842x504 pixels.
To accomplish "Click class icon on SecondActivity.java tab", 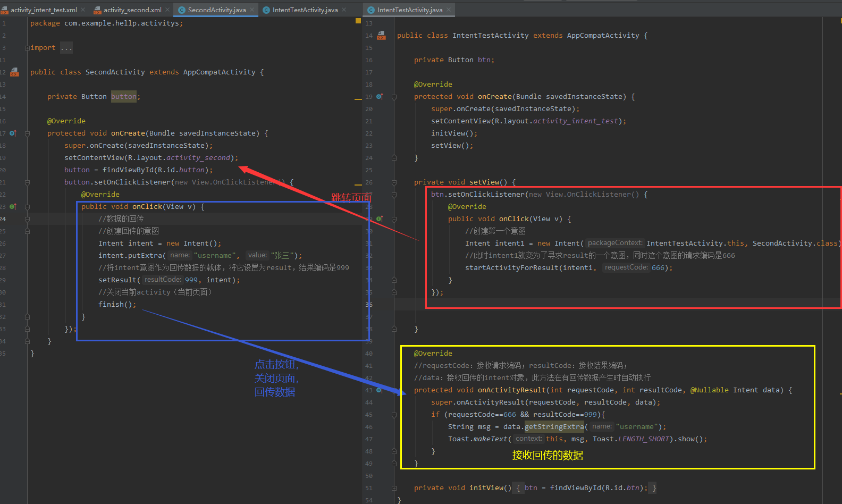I will pyautogui.click(x=182, y=10).
